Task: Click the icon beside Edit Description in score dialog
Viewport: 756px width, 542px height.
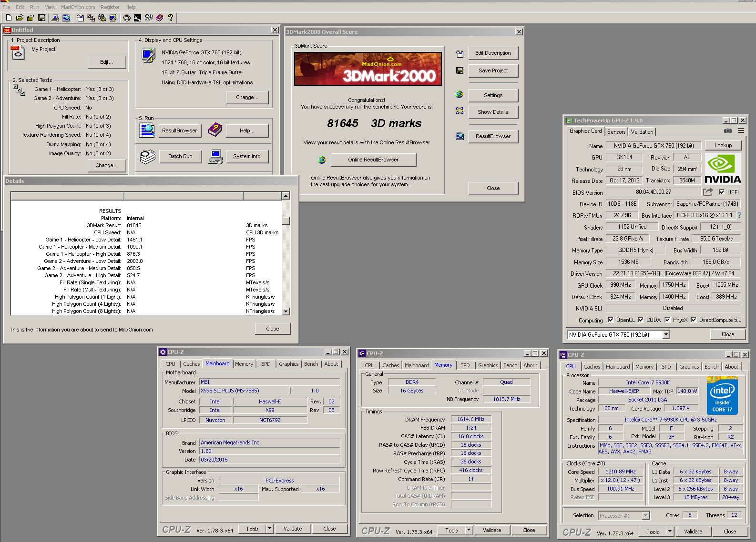Action: (x=460, y=53)
